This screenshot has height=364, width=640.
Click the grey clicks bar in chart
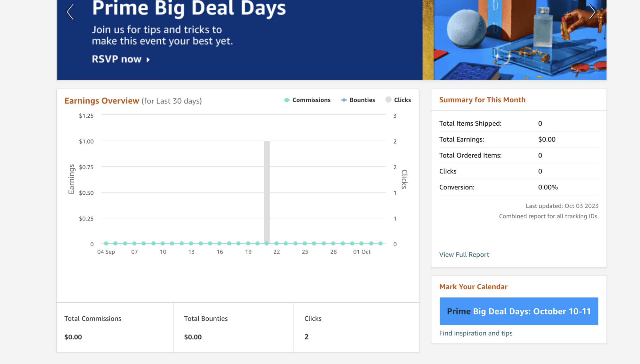[267, 192]
